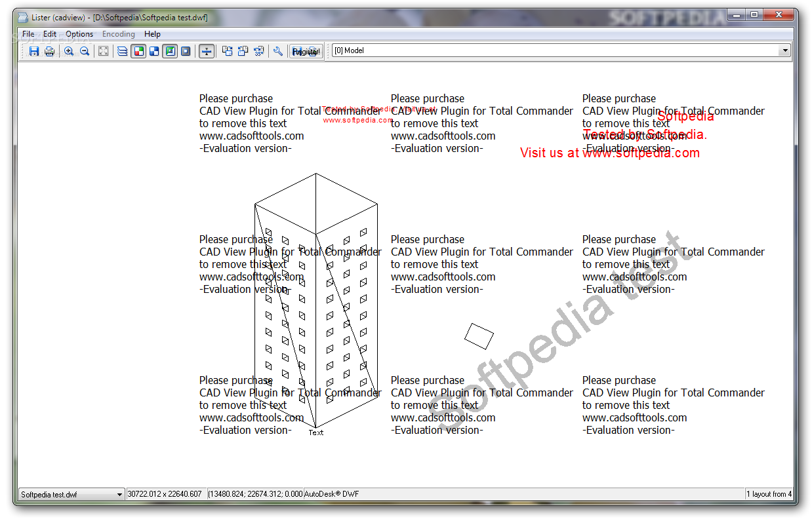
Task: Toggle the green 3D view mode icon
Action: [x=170, y=51]
